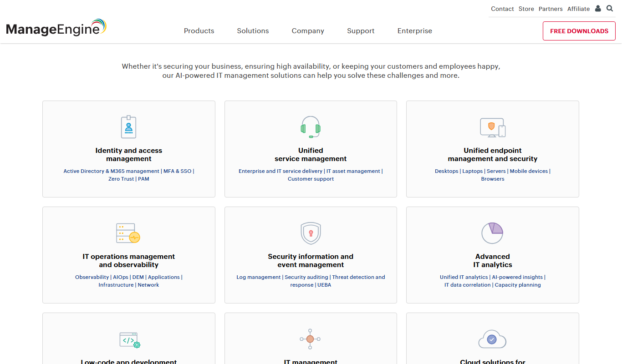Click the AIOps link
Image resolution: width=622 pixels, height=364 pixels.
point(121,277)
